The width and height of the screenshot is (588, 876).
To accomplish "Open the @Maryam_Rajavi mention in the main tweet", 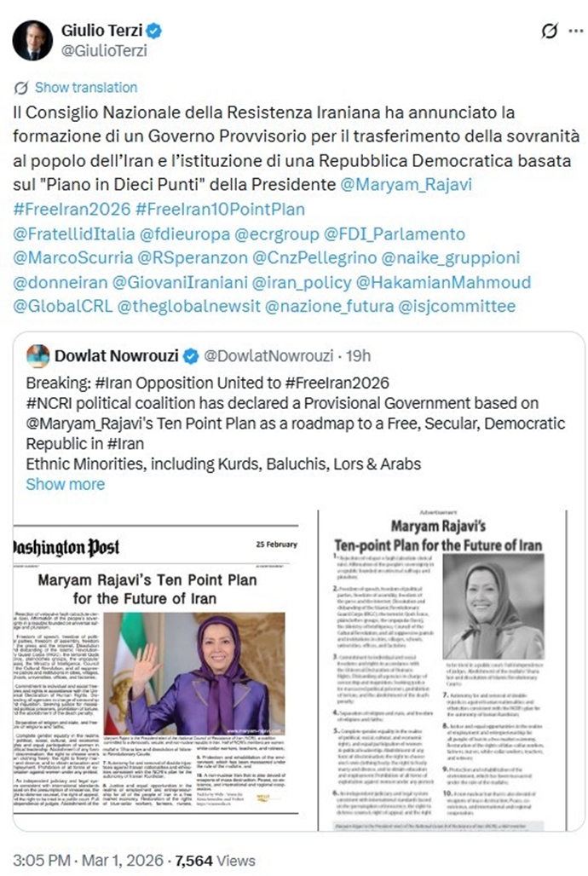I will (x=406, y=184).
